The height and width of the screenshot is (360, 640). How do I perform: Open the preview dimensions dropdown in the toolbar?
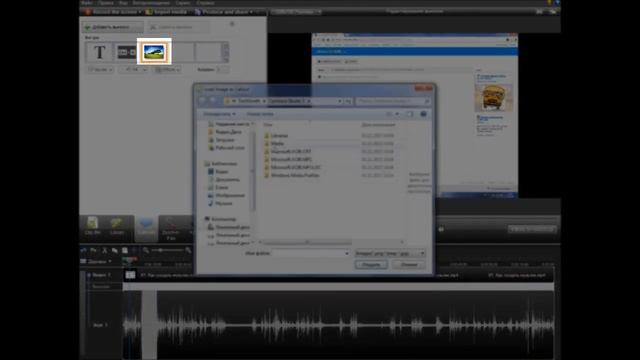click(296, 12)
